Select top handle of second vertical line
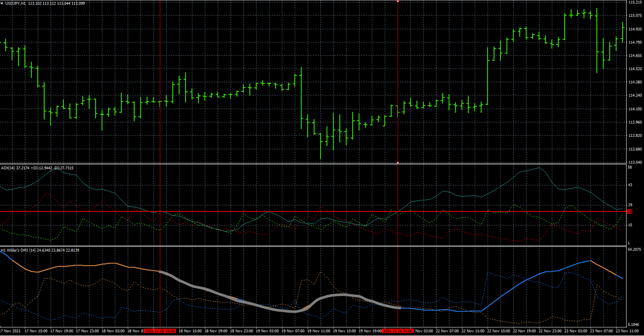Image resolution: width=644 pixels, height=336 pixels. [398, 2]
